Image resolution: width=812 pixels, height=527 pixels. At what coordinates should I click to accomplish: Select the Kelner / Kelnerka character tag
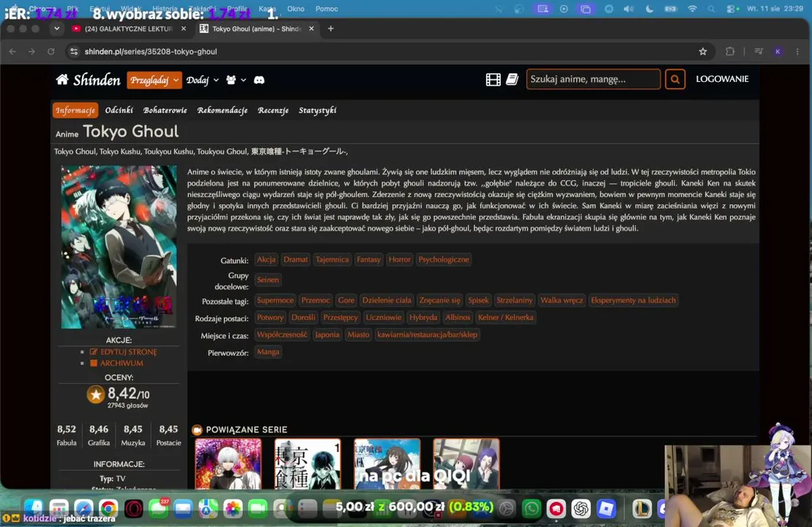[505, 318]
